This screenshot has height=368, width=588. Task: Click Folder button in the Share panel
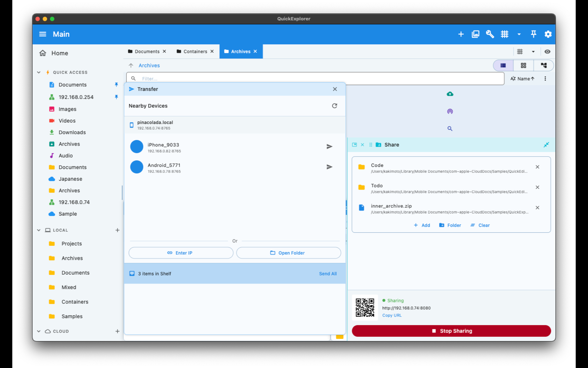click(x=450, y=225)
